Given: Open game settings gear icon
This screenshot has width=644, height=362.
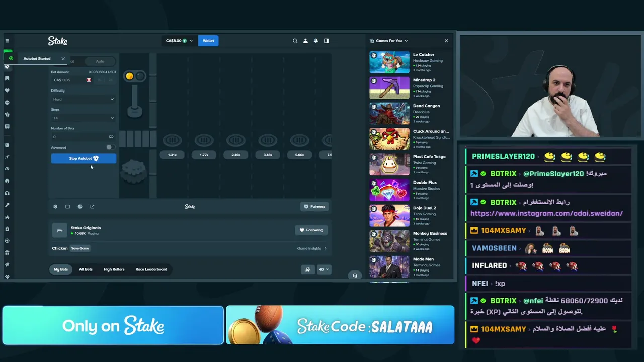Looking at the screenshot, I should (55, 207).
